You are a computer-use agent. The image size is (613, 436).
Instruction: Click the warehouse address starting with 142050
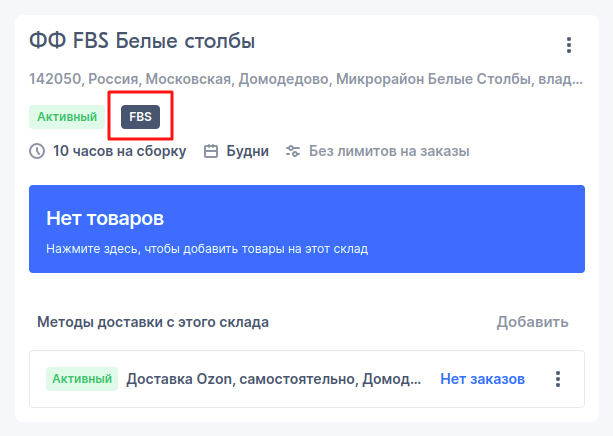click(x=306, y=79)
